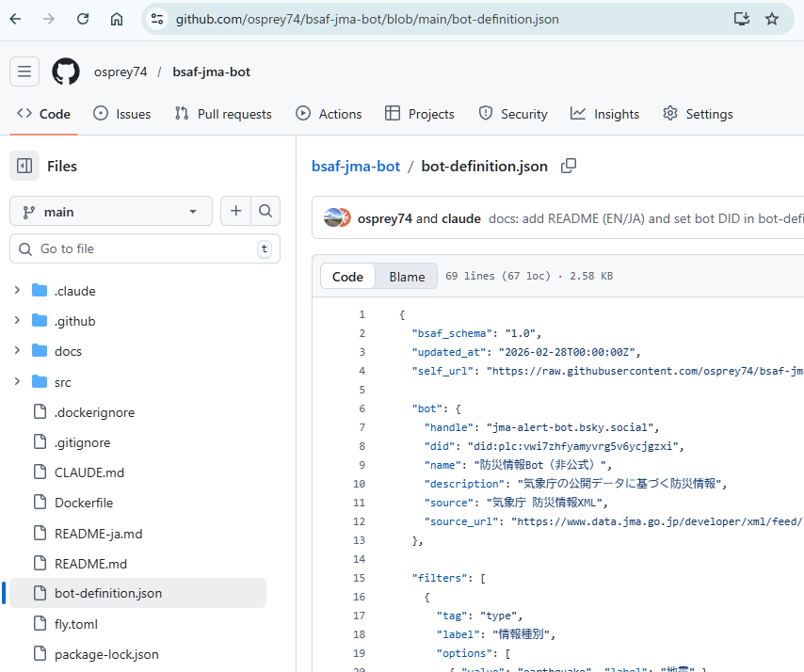This screenshot has width=804, height=672.
Task: Refresh the page
Action: [x=82, y=18]
